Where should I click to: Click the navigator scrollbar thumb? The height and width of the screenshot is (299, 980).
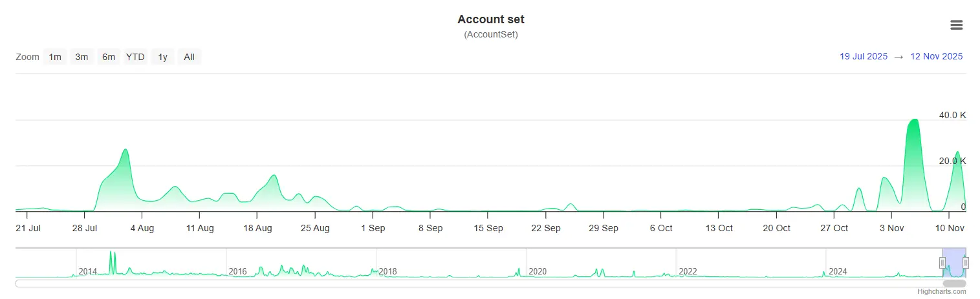click(954, 283)
